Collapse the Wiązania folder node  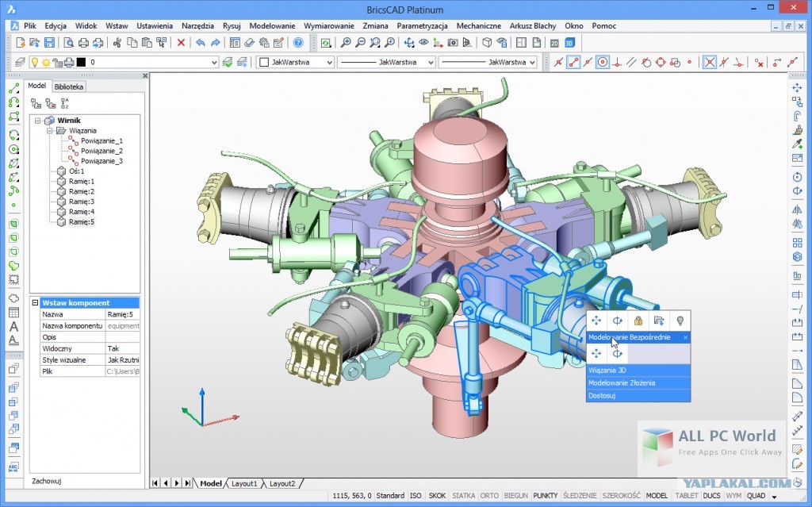(50, 131)
